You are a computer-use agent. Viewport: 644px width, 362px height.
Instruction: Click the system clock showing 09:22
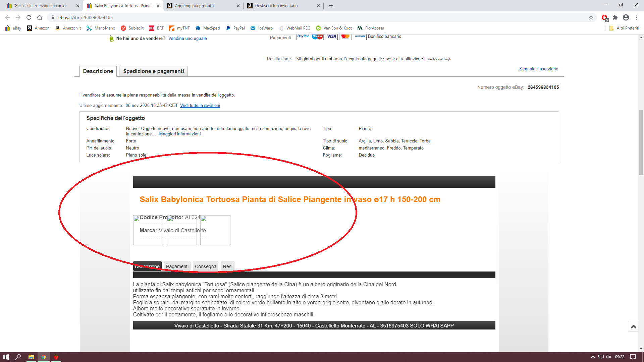620,357
